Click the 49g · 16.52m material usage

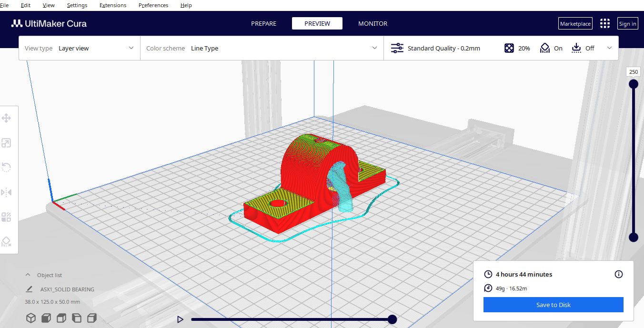[511, 288]
